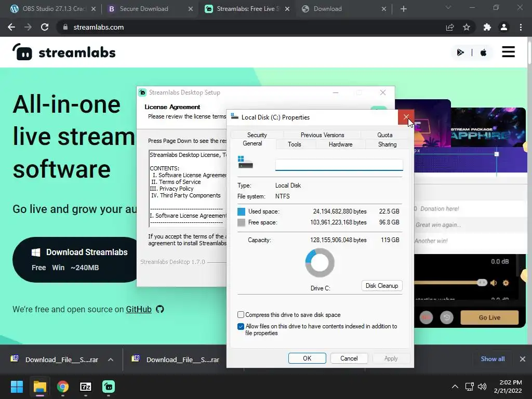Minimize the Streamlabs Desktop Setup window

tap(336, 92)
